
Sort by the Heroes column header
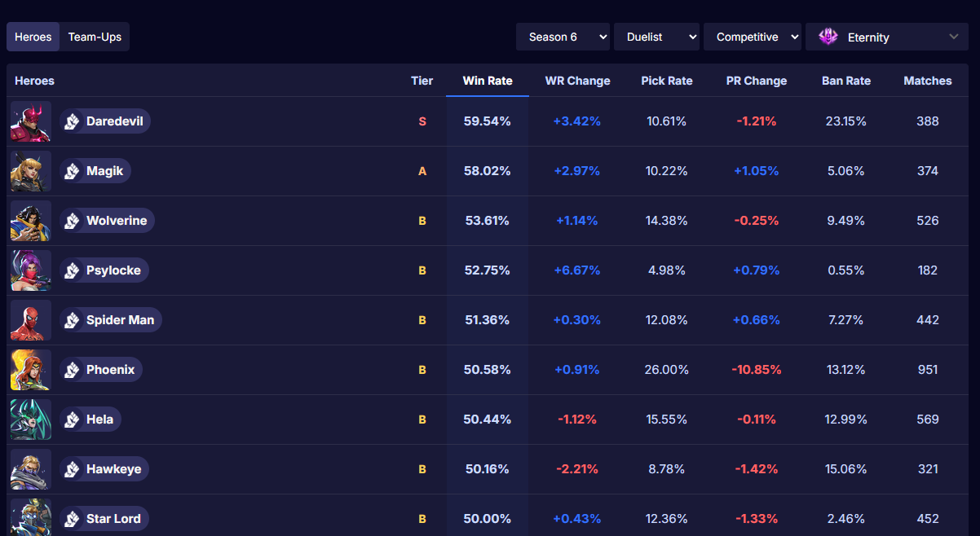(x=35, y=81)
